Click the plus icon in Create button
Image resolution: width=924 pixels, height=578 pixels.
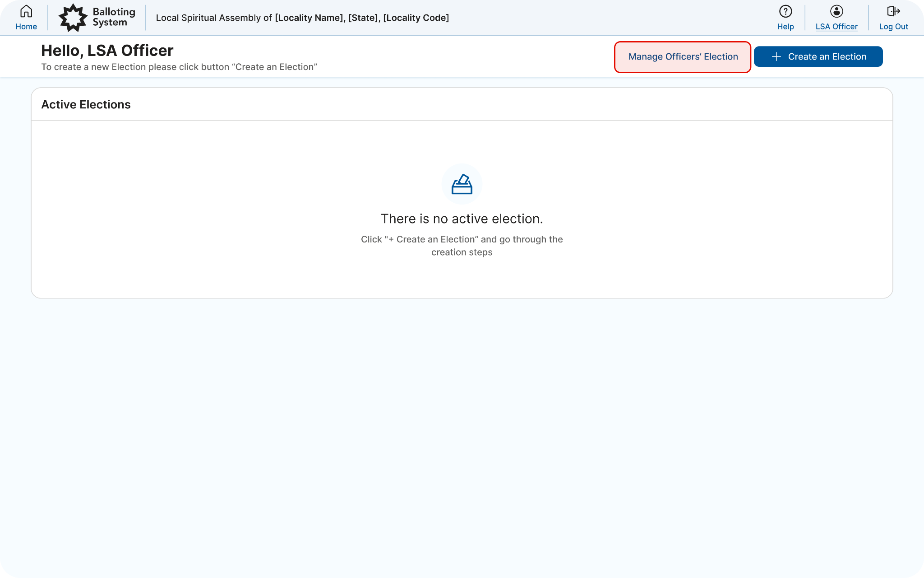[x=776, y=57]
